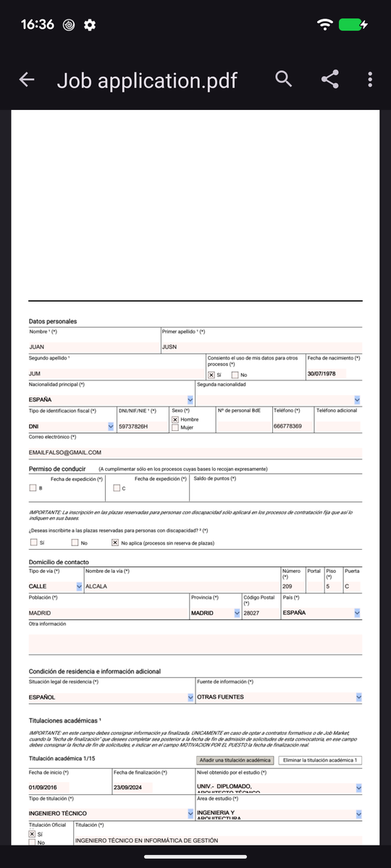Click the Portal field

[314, 586]
